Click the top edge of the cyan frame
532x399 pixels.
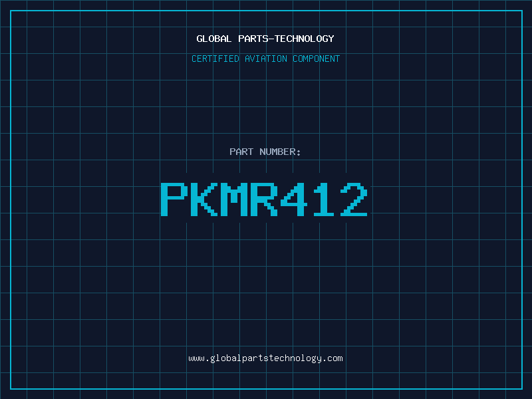(x=267, y=11)
